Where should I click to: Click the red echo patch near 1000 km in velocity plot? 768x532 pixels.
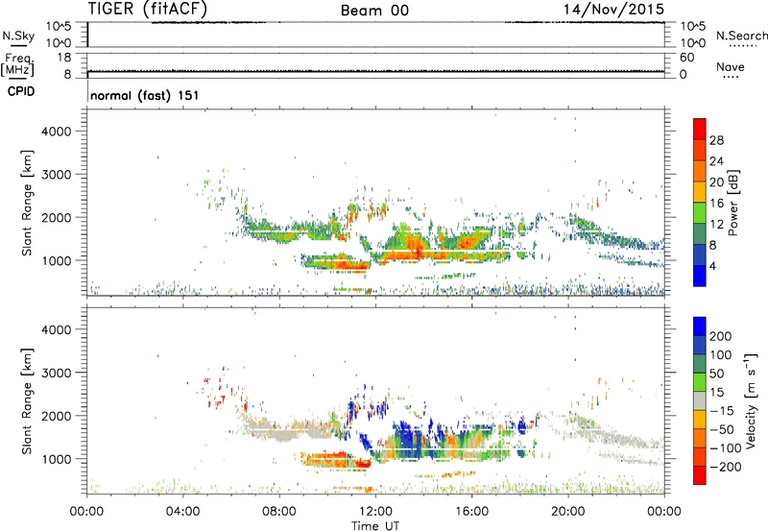363,464
